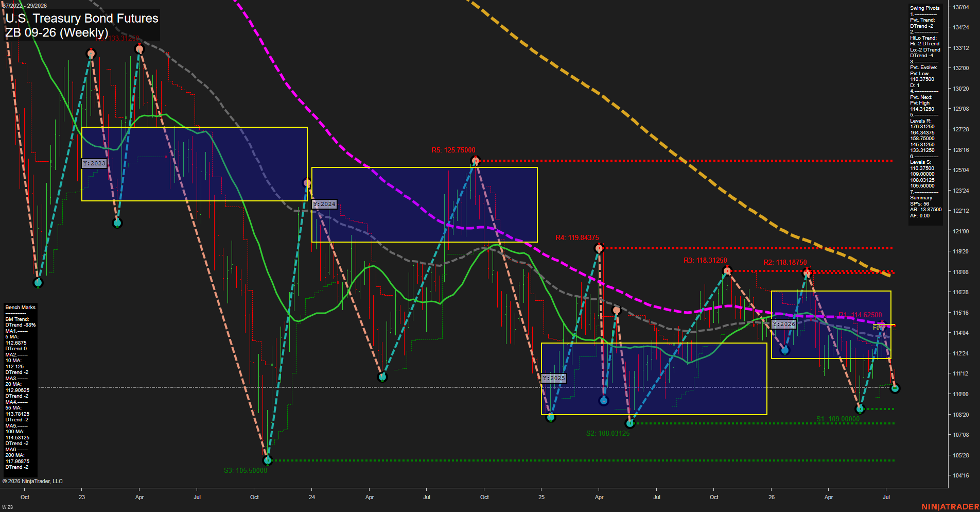Click the Pvt High 114.31250 entry
Screen dimensions: 980x512
tap(922, 109)
